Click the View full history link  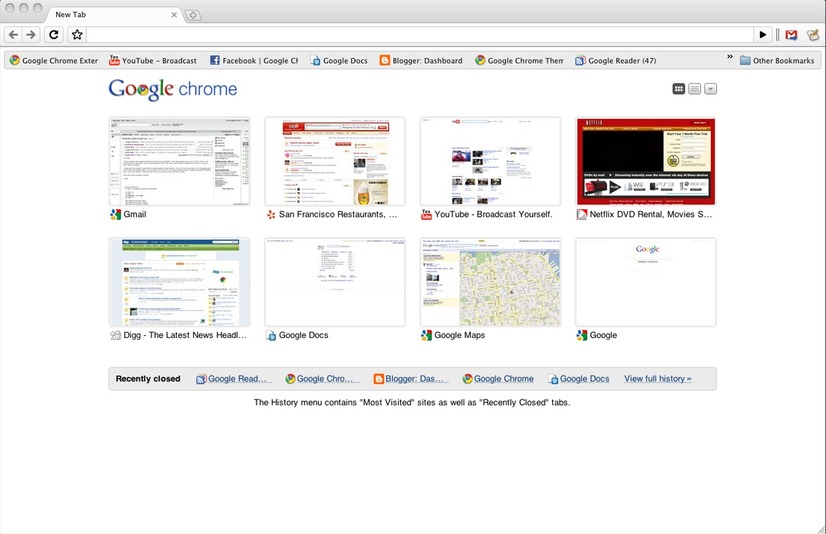(657, 379)
